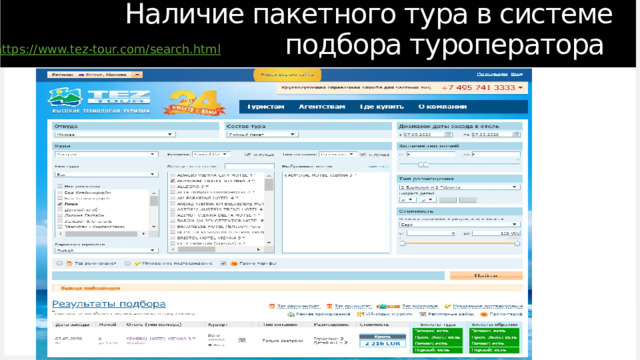
Task: Click the Купить button above 2 216 EUR
Action: point(382,337)
